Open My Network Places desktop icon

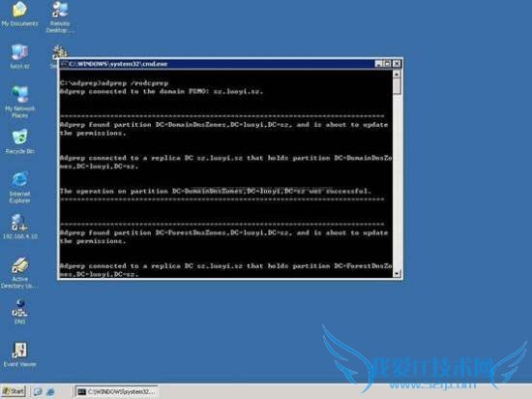(19, 101)
